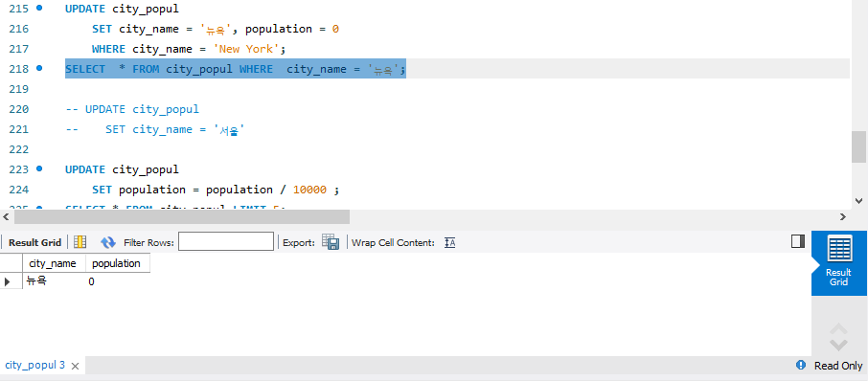
Task: Click the population column header
Action: pyautogui.click(x=116, y=263)
